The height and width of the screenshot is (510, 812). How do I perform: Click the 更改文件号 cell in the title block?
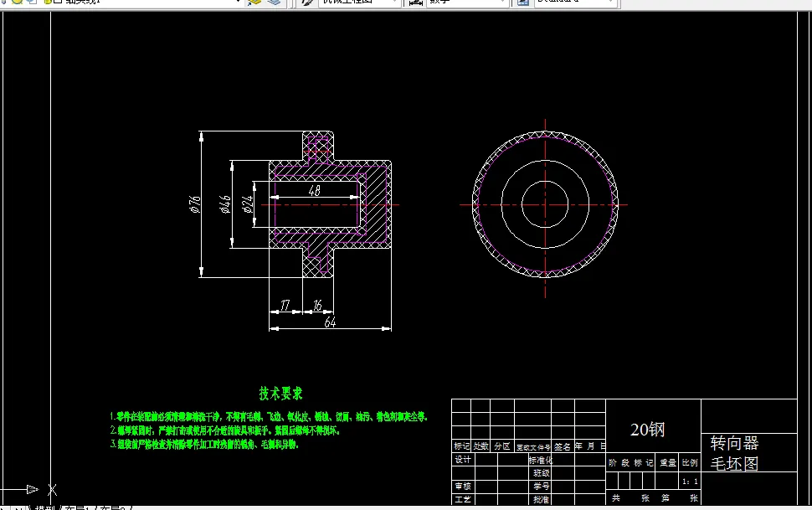(533, 447)
